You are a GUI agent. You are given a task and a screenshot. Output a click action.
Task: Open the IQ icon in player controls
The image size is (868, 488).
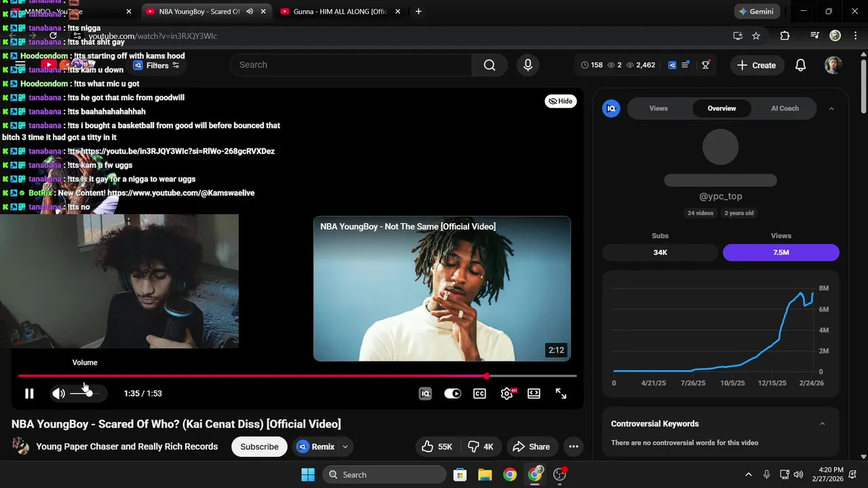pos(425,394)
